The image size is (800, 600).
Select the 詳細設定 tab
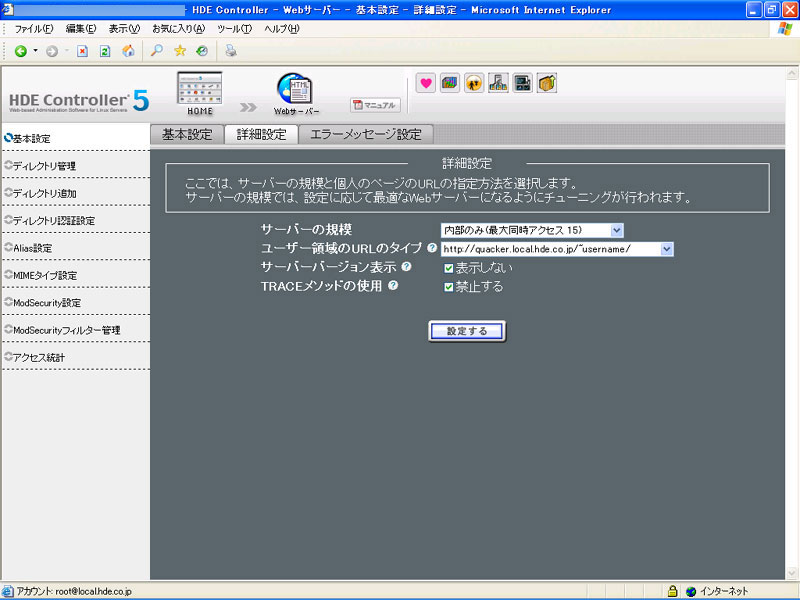(x=261, y=135)
